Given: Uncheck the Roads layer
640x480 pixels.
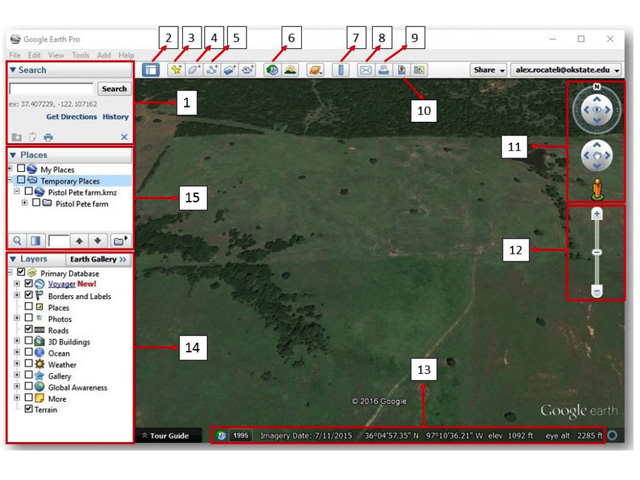Looking at the screenshot, I should point(29,330).
